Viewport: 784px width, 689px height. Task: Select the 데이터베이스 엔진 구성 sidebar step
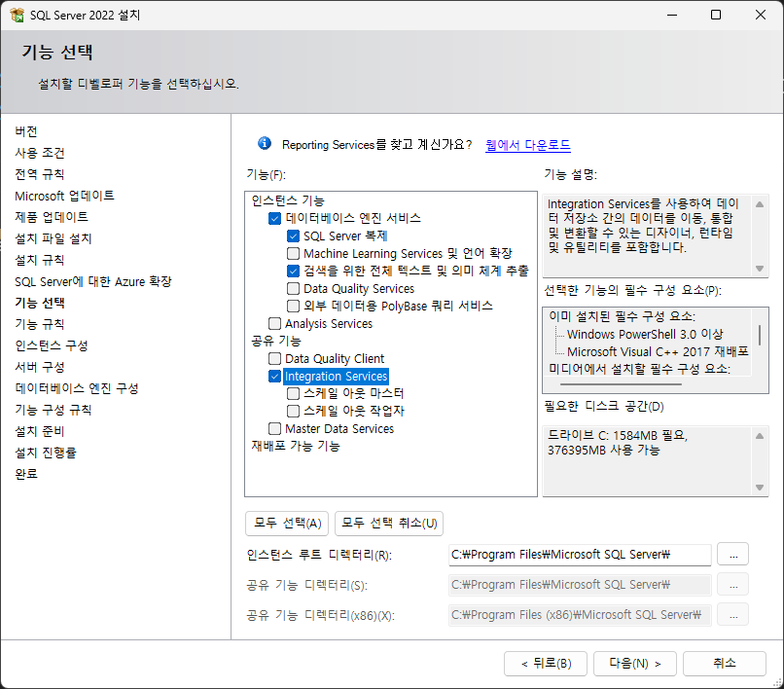coord(77,389)
